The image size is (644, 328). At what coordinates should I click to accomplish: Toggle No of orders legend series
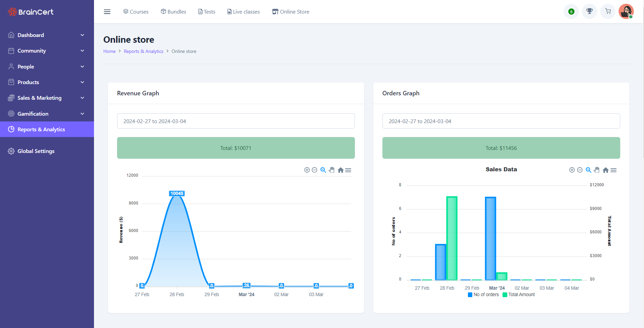pos(483,295)
